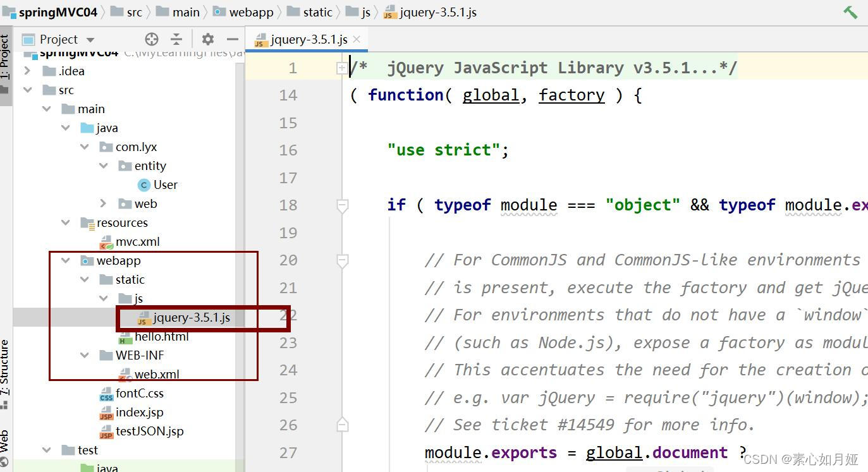
Task: Open Project panel settings gear
Action: [208, 39]
